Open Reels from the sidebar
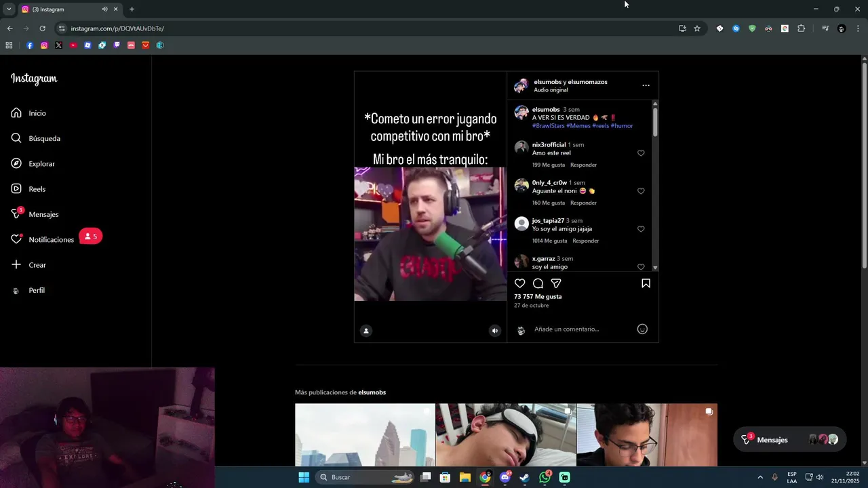Image resolution: width=868 pixels, height=488 pixels. [28, 189]
